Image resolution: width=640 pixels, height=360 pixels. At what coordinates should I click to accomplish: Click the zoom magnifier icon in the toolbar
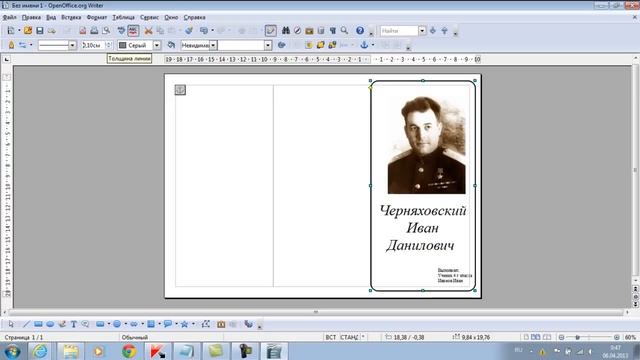(344, 31)
